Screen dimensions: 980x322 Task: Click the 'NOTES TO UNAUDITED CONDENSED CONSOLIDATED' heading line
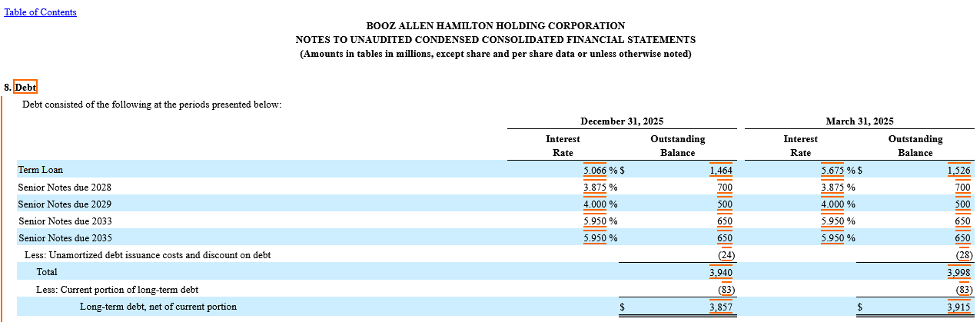pos(496,39)
